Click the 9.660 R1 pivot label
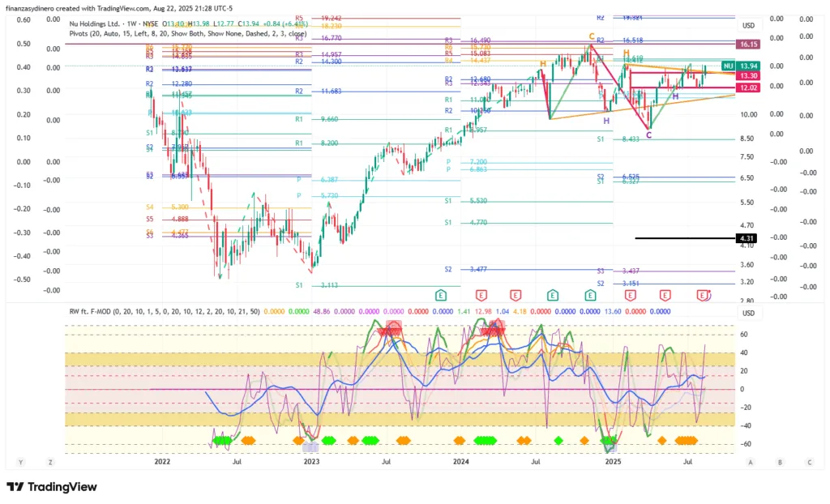This screenshot has width=830, height=504. point(329,120)
